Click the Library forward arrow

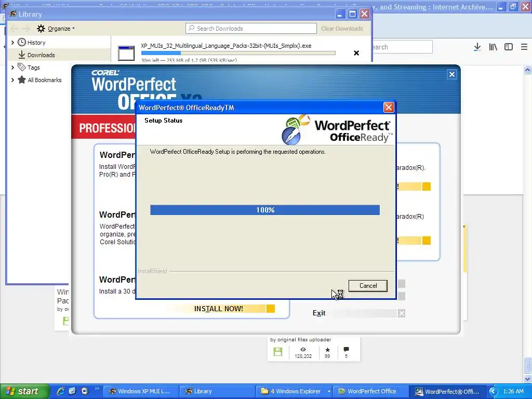click(x=26, y=29)
